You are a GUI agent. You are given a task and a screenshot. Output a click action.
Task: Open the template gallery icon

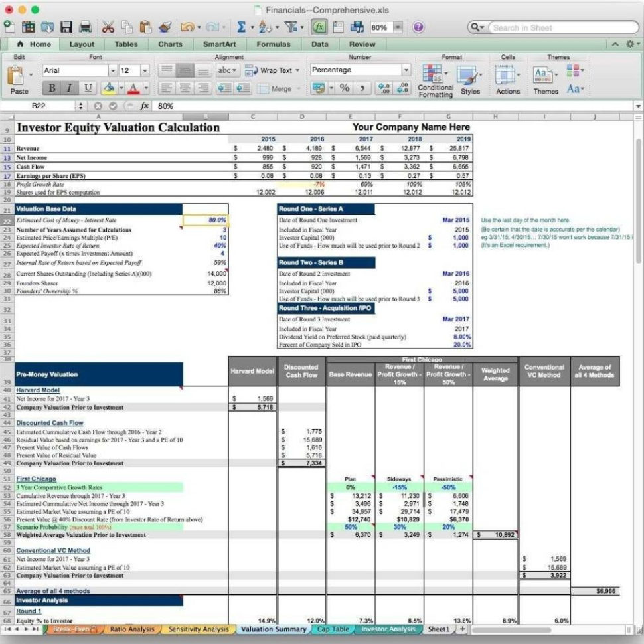point(29,27)
